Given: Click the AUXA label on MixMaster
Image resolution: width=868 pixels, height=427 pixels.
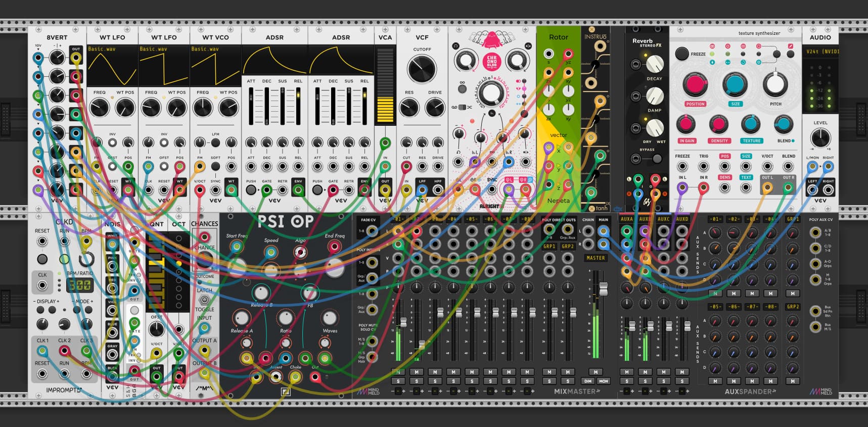Looking at the screenshot, I should 626,219.
